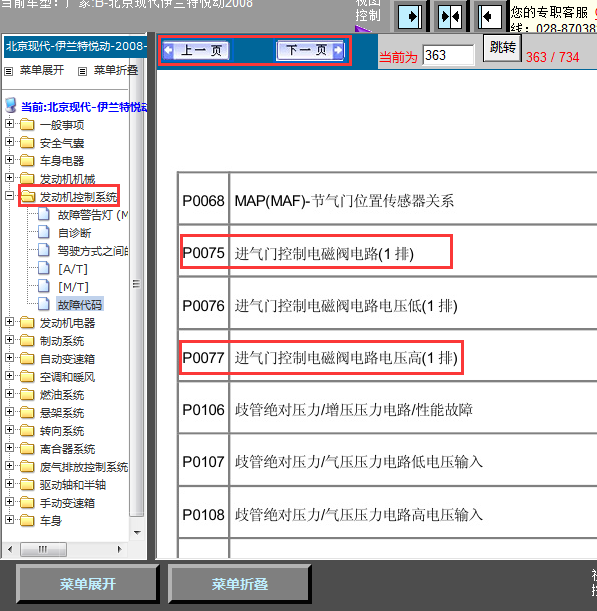The width and height of the screenshot is (597, 611).
Task: Click the page number input field showing 363
Action: point(449,55)
